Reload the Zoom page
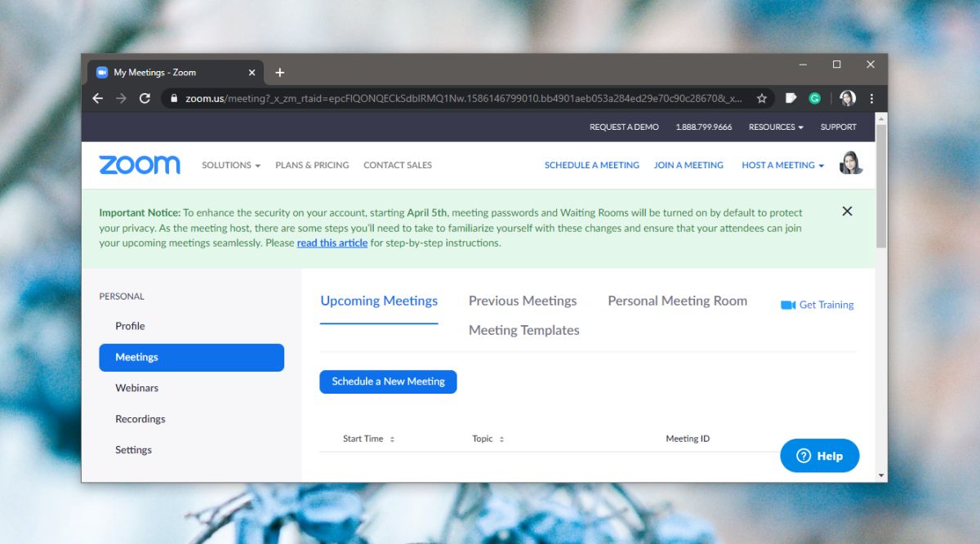This screenshot has width=980, height=544. click(145, 98)
